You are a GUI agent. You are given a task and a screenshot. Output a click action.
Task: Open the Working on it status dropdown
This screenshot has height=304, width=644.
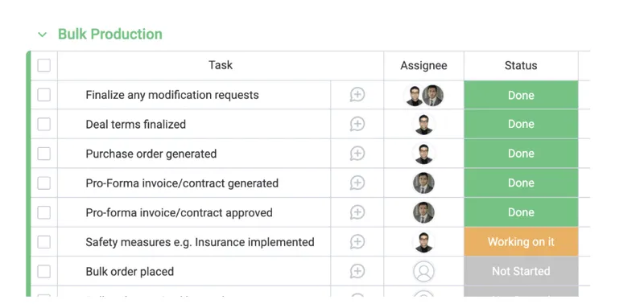521,241
